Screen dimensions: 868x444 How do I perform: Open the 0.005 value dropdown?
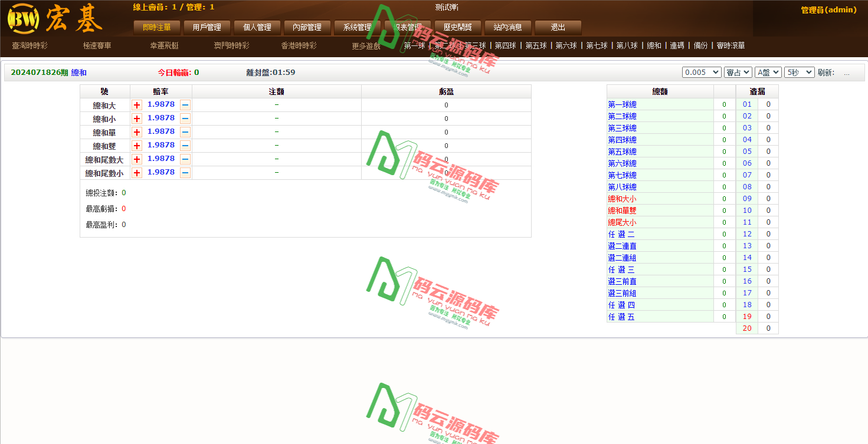[x=701, y=71]
